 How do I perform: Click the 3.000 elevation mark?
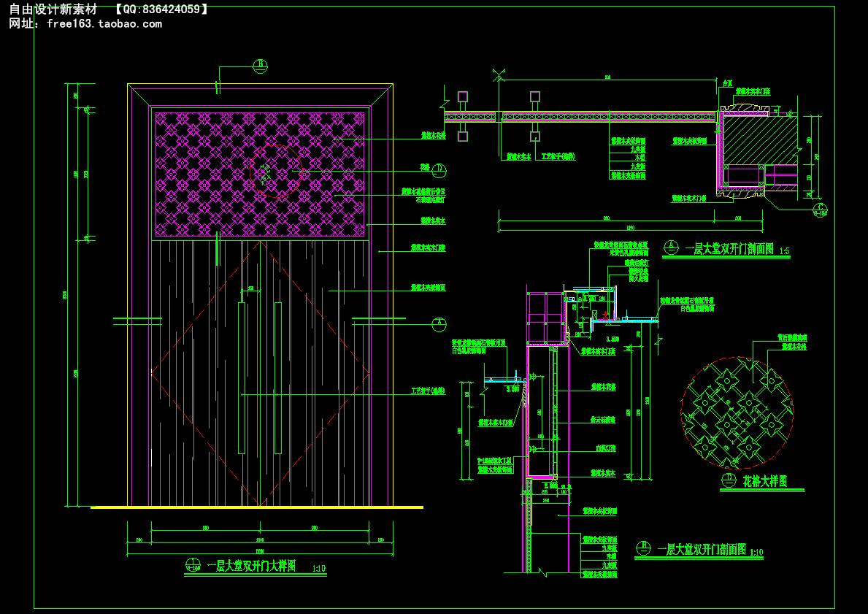point(512,388)
